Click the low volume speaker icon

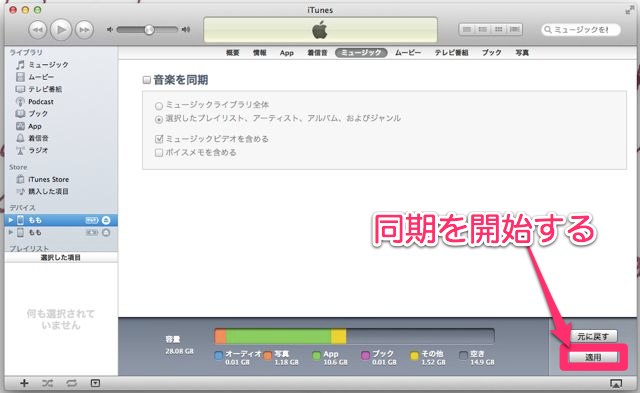point(110,29)
